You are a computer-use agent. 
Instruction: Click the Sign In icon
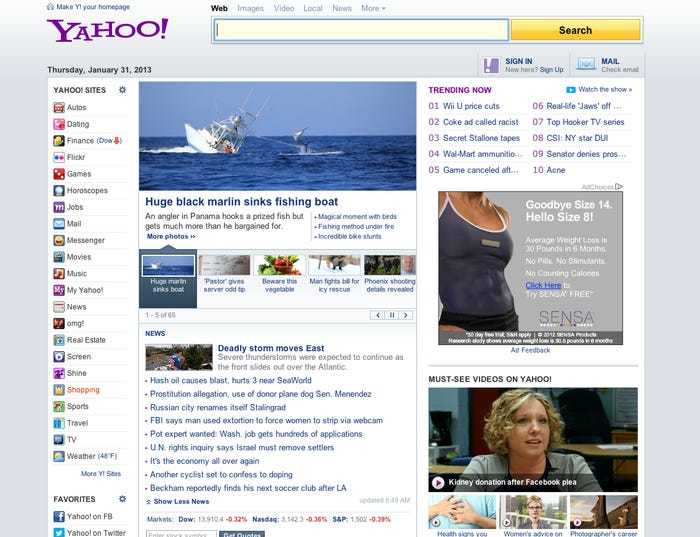(492, 65)
